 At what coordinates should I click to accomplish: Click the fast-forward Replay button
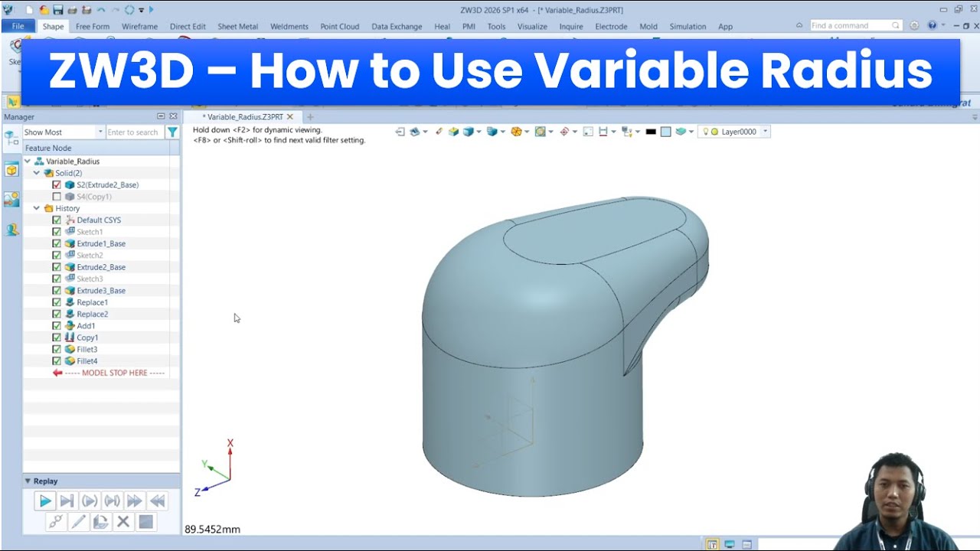tap(135, 501)
